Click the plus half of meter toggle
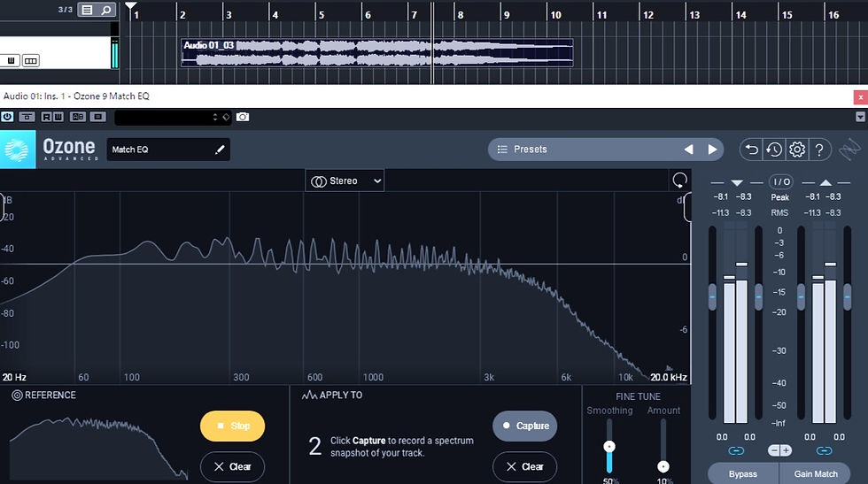The image size is (868, 484). coord(787,450)
